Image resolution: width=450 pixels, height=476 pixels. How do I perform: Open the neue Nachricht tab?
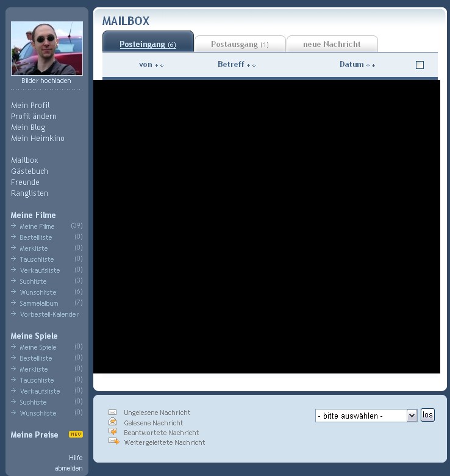pos(332,44)
